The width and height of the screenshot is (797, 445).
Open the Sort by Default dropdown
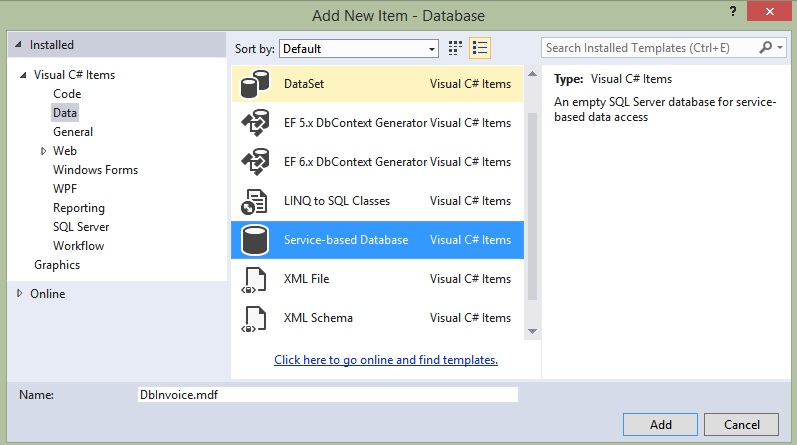coord(359,48)
